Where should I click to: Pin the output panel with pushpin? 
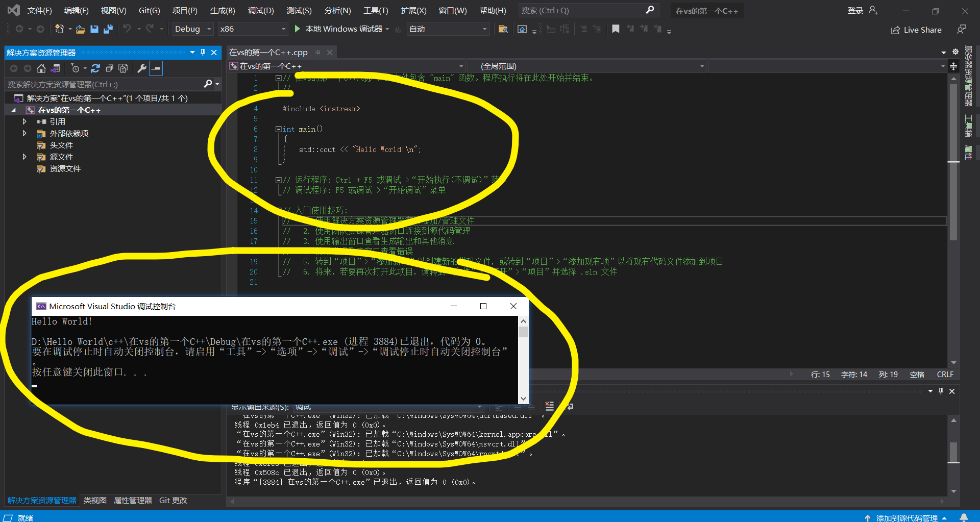941,391
